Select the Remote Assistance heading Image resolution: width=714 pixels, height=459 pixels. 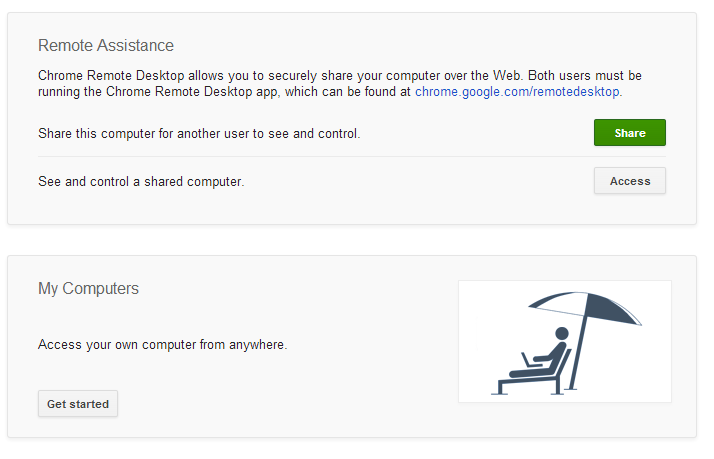[x=106, y=45]
